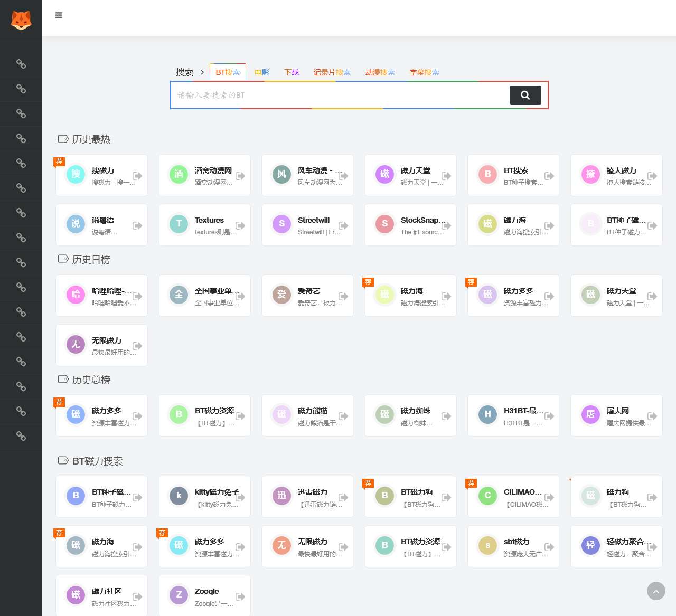Click the go arrow on 全国事业单位 card
This screenshot has width=676, height=616.
[240, 296]
